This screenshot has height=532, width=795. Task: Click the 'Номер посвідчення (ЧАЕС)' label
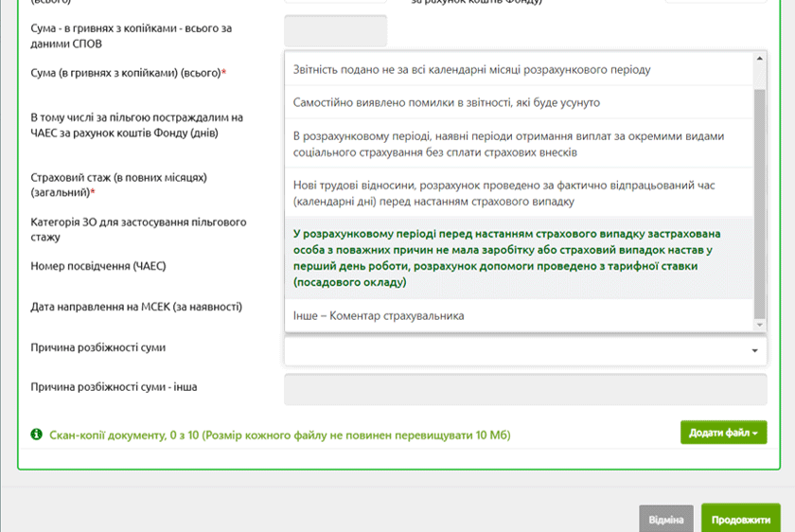point(98,266)
